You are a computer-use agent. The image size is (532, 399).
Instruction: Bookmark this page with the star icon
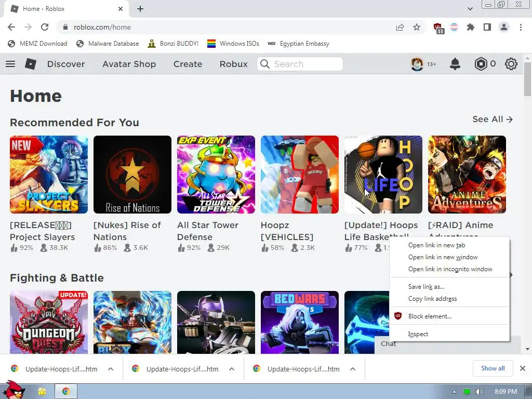[417, 27]
